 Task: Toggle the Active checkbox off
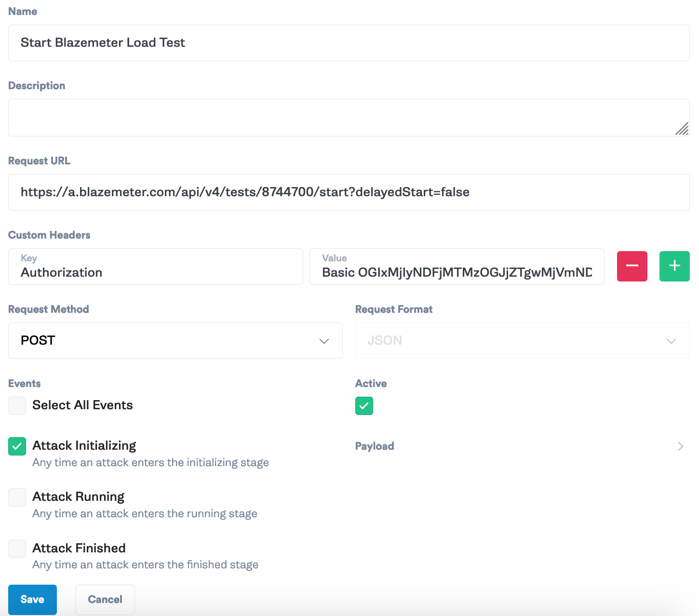pyautogui.click(x=364, y=406)
